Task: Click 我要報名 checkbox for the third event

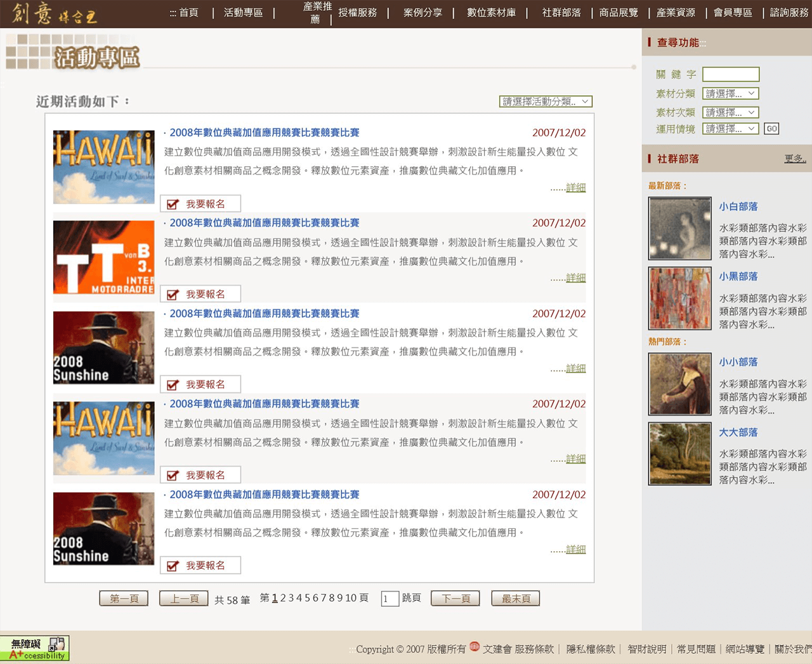Action: (173, 385)
